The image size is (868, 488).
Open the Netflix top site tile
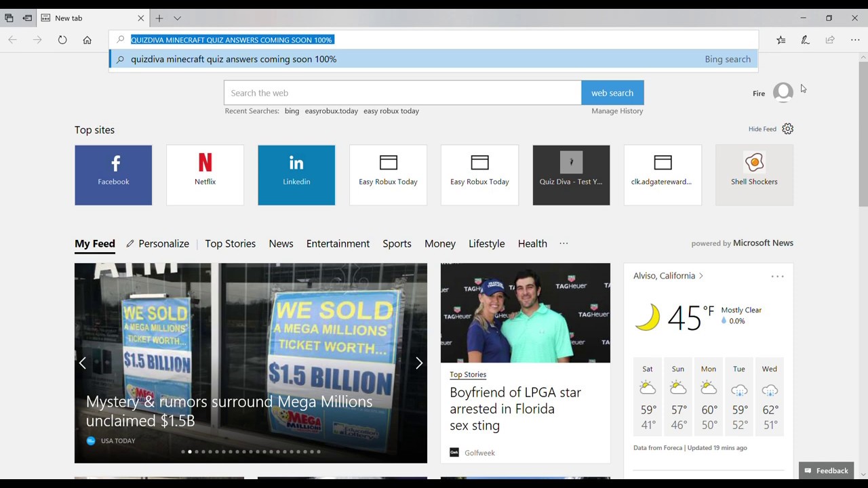(x=205, y=175)
